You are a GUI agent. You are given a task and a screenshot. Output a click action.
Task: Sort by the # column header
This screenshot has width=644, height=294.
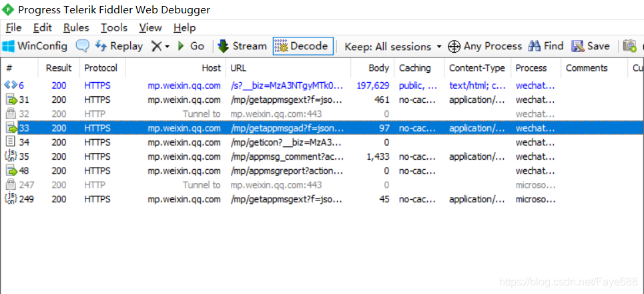coord(20,68)
